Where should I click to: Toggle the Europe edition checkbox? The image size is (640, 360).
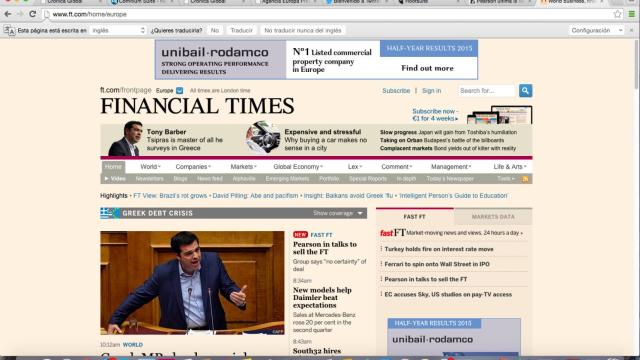coord(180,91)
